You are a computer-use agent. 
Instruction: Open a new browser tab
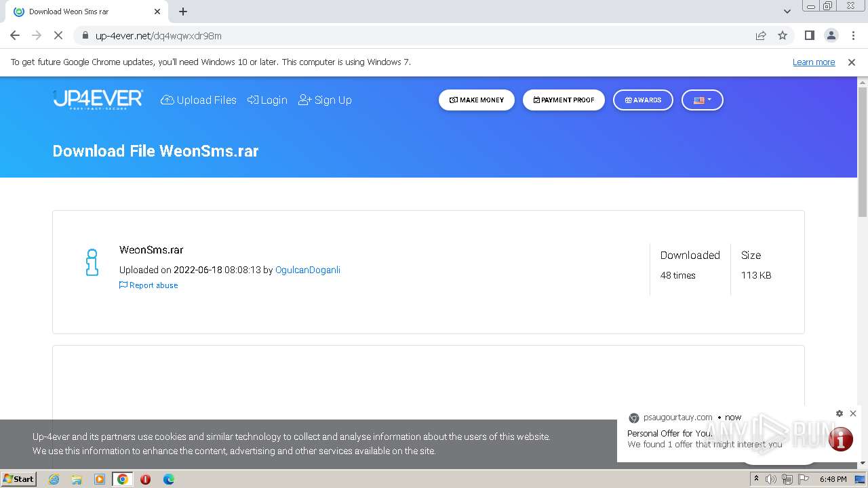(x=183, y=12)
